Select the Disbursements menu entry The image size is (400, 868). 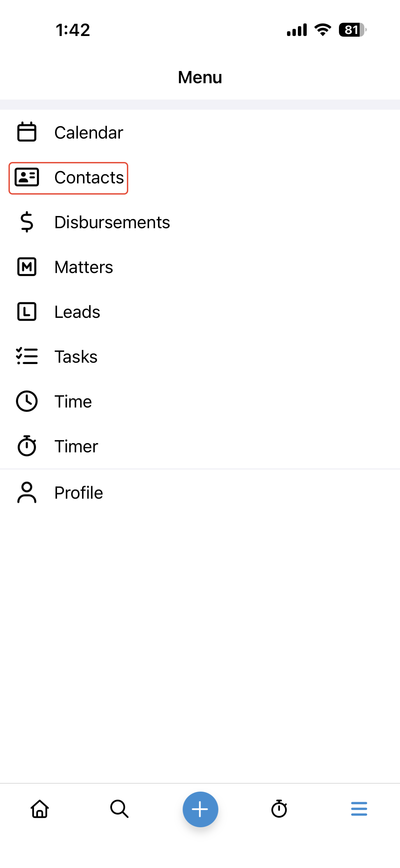pos(112,222)
